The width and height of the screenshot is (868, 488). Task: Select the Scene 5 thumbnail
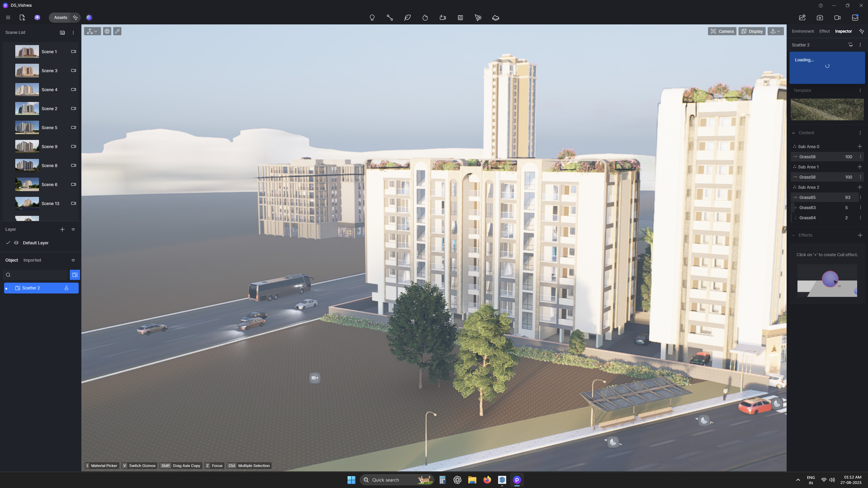(x=27, y=128)
